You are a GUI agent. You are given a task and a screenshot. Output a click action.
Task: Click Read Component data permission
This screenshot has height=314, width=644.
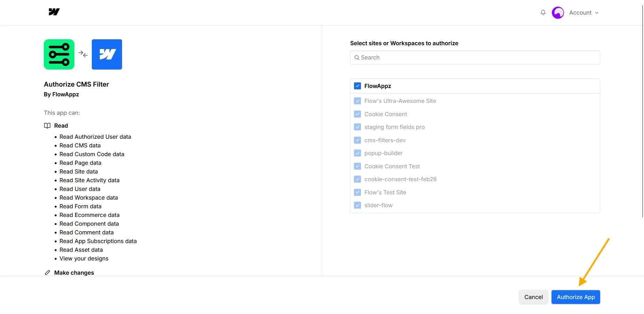click(x=89, y=224)
